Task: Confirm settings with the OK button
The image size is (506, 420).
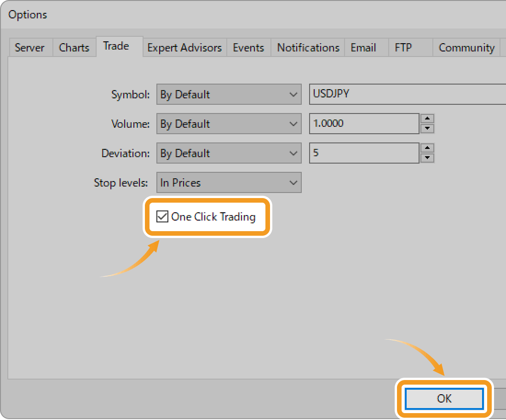Action: click(443, 398)
